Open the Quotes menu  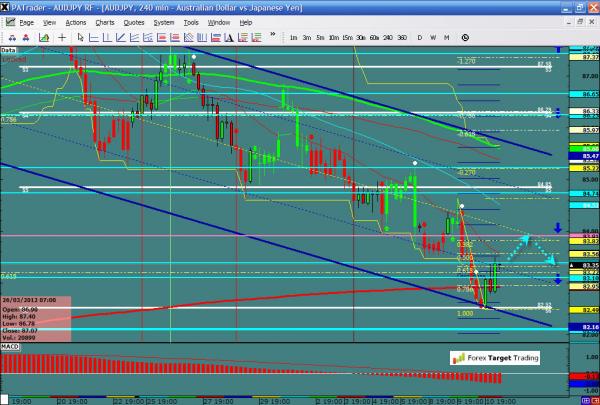click(136, 21)
